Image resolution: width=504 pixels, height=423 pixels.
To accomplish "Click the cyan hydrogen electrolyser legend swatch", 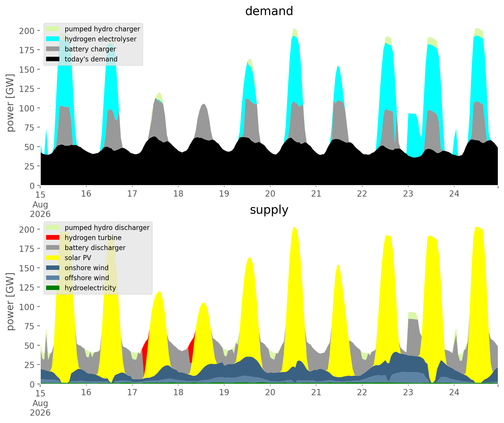I will (53, 39).
